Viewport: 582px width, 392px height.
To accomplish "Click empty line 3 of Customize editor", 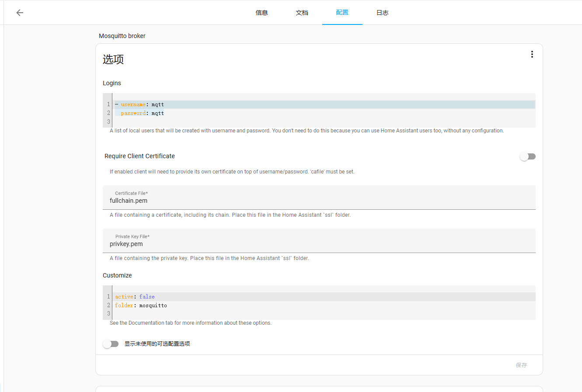I will point(324,314).
